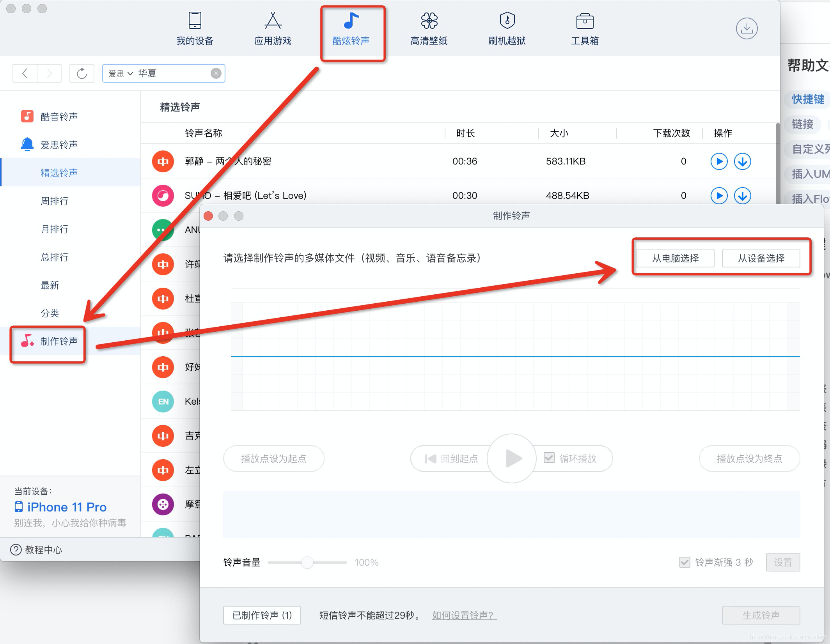Clear the search field with the X
This screenshot has height=644, width=830.
[216, 73]
